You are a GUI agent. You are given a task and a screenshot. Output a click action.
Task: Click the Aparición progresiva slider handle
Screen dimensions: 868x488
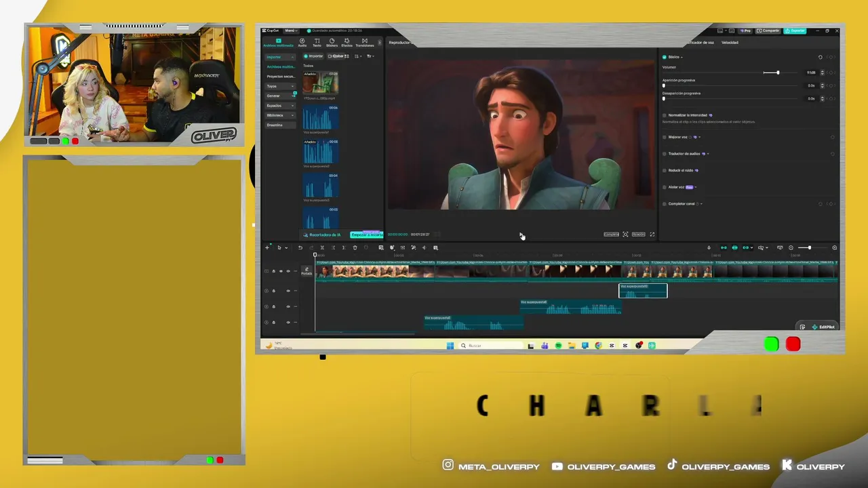point(664,85)
